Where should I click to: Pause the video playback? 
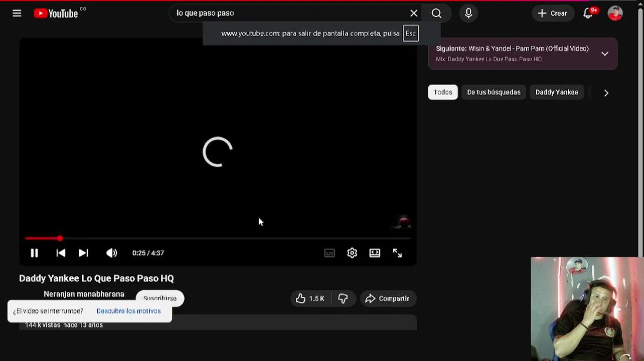point(34,253)
